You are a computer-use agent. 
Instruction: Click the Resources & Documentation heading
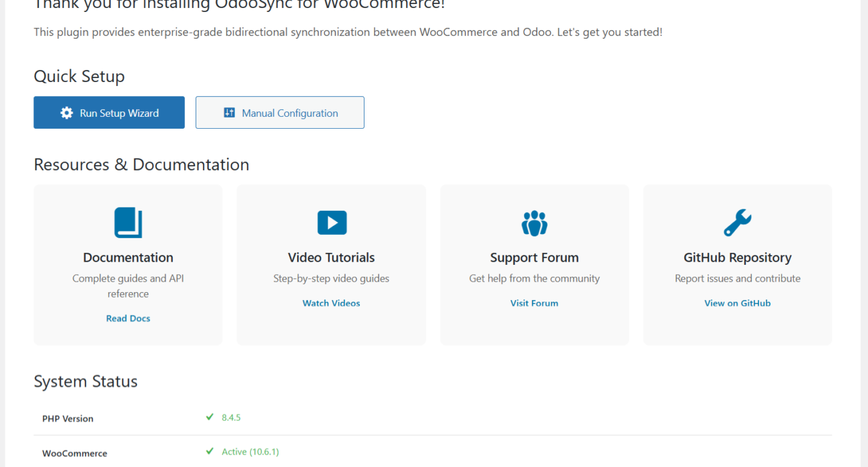point(142,165)
